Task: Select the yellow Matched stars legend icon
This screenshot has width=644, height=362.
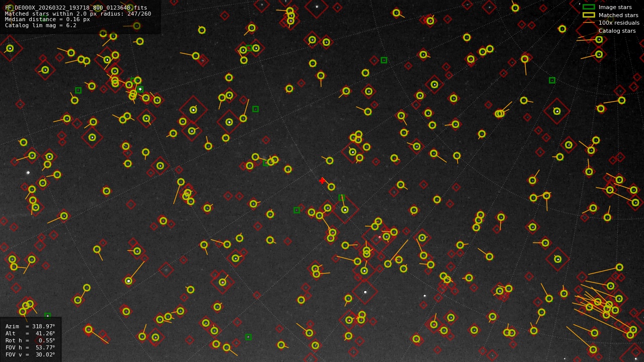Action: point(589,15)
